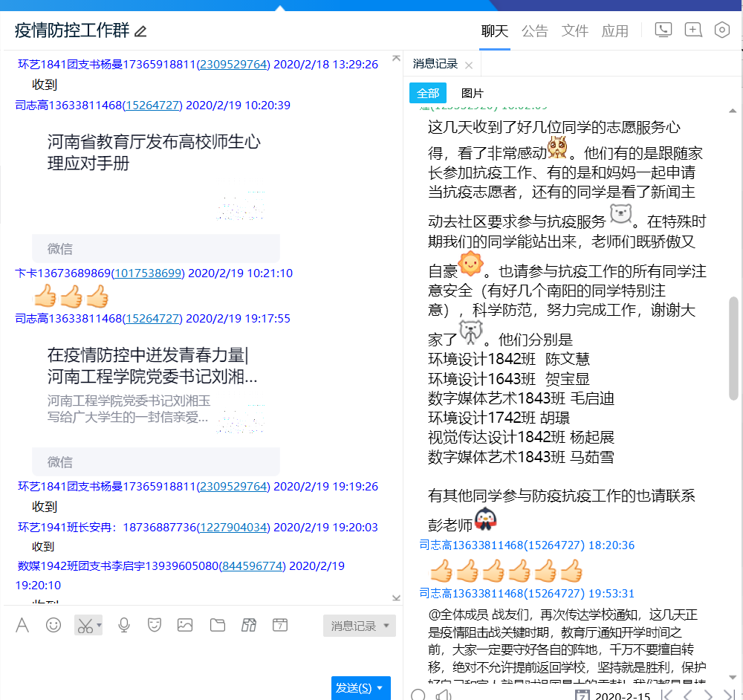Open the 消息记录 dropdown button

point(360,626)
